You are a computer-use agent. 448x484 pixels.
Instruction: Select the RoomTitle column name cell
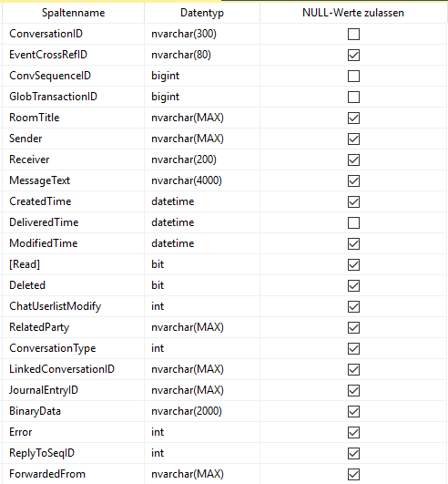click(74, 118)
